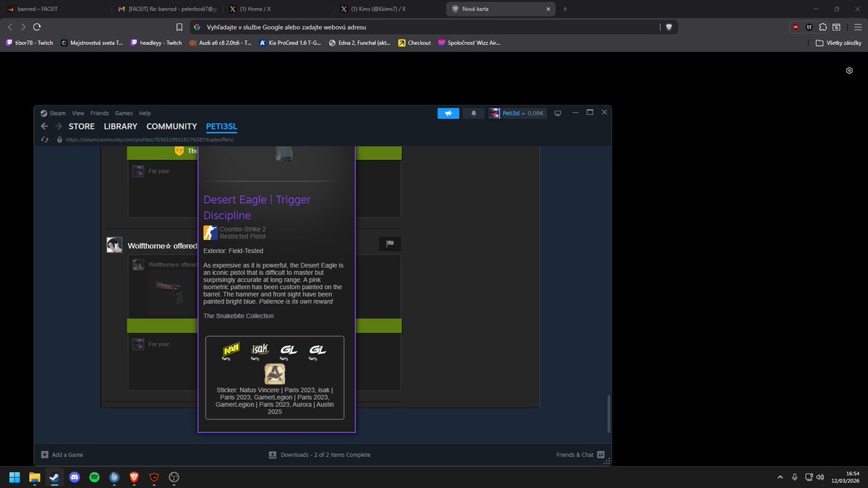Click the Peti3sl avatar in Steam header
868x488 pixels.
[x=495, y=113]
